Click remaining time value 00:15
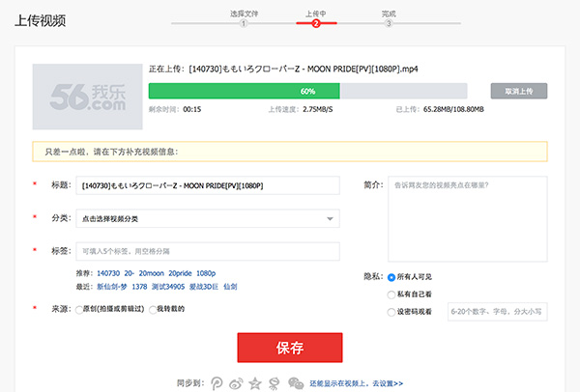 point(192,109)
